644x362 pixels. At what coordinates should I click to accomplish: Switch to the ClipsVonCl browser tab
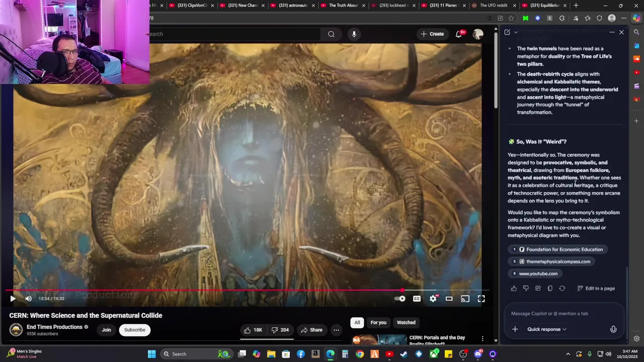coord(191,6)
